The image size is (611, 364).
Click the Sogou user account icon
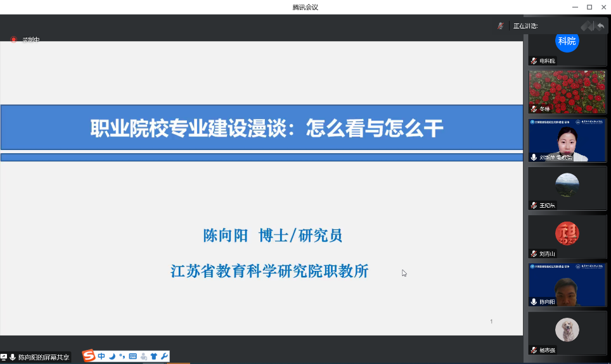pos(143,356)
